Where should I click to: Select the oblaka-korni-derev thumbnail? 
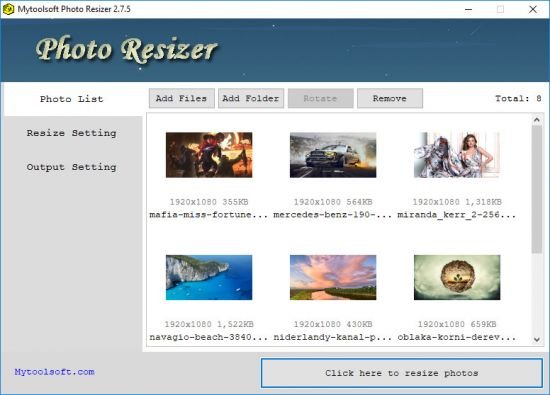point(457,277)
